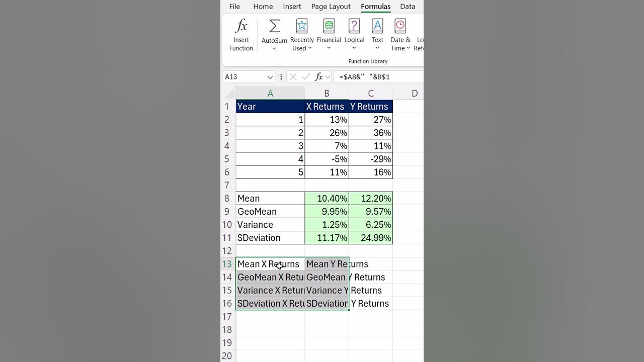
Task: Click the fx icon beside formula bar
Action: 318,77
